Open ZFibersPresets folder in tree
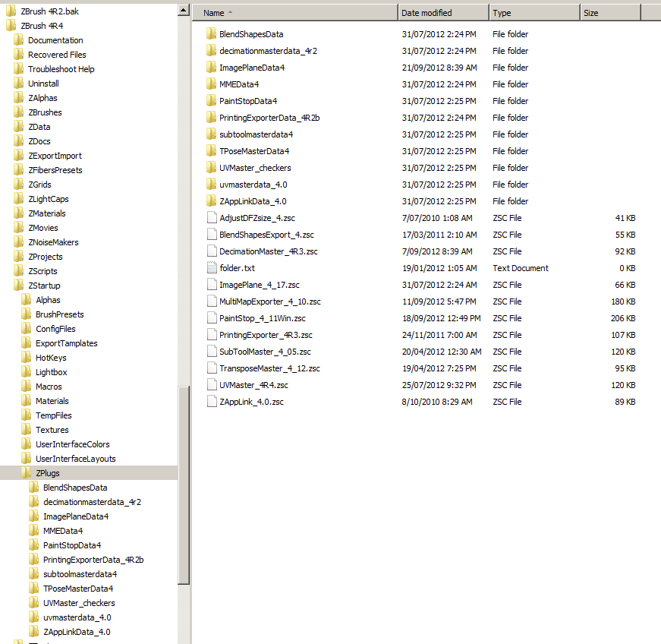The width and height of the screenshot is (661, 644). coord(55,170)
